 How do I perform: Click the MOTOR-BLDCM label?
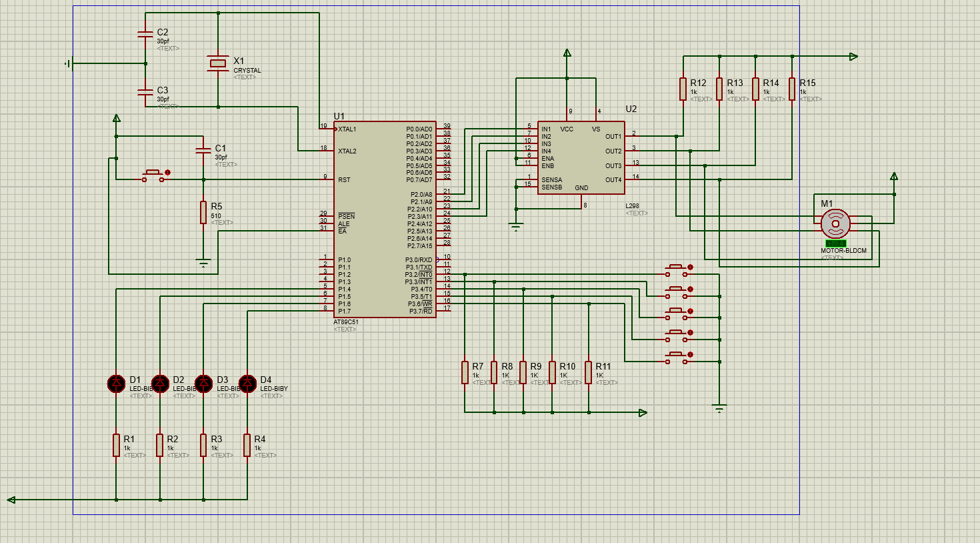click(843, 251)
